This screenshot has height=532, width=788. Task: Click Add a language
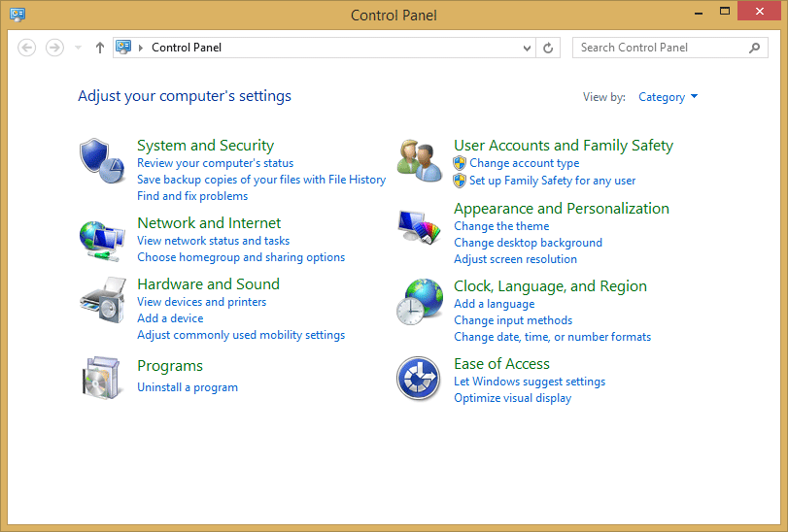coord(494,304)
